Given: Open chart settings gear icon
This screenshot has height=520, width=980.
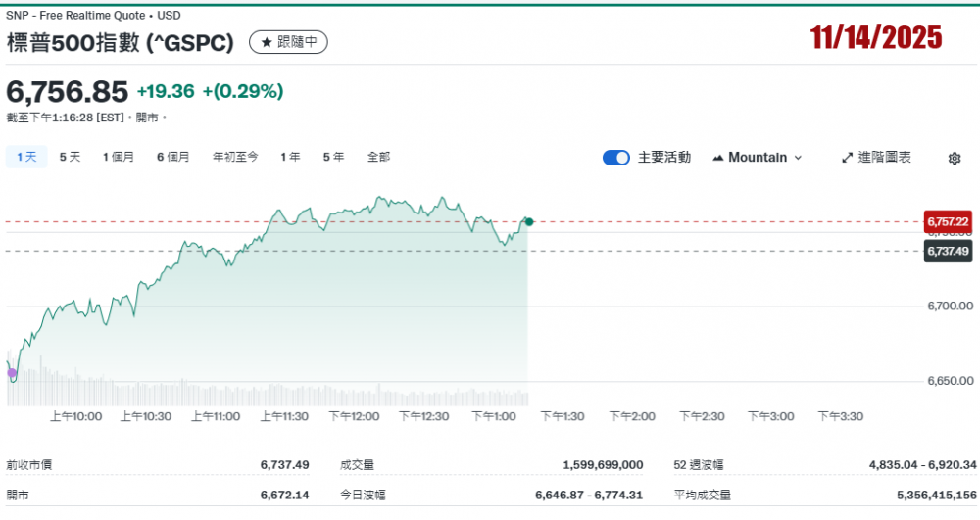Looking at the screenshot, I should [955, 159].
